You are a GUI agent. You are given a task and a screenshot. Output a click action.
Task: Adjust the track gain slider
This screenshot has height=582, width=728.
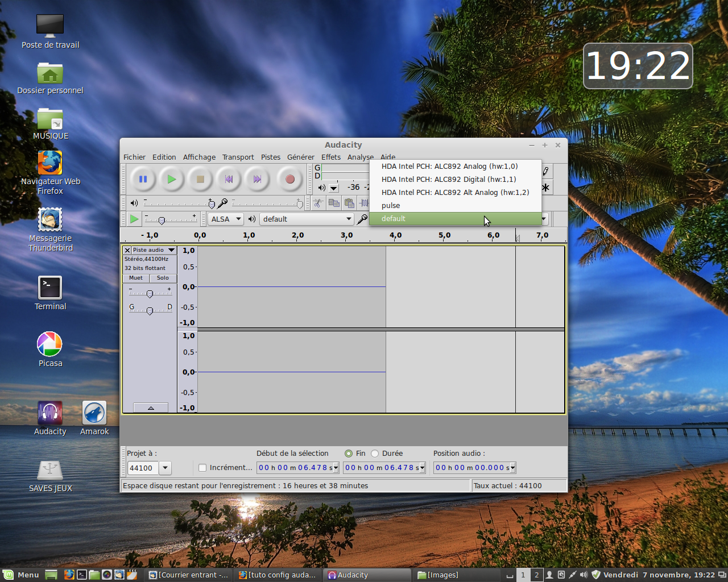(x=150, y=293)
